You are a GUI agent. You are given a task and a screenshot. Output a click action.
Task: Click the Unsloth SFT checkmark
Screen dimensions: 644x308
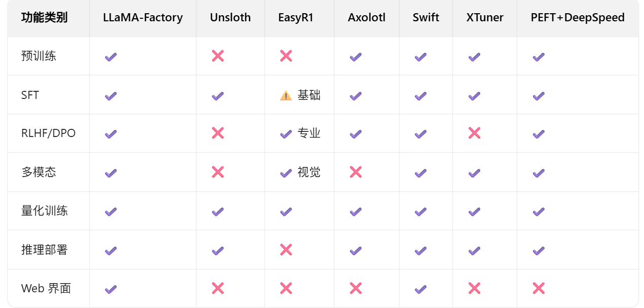(x=218, y=95)
